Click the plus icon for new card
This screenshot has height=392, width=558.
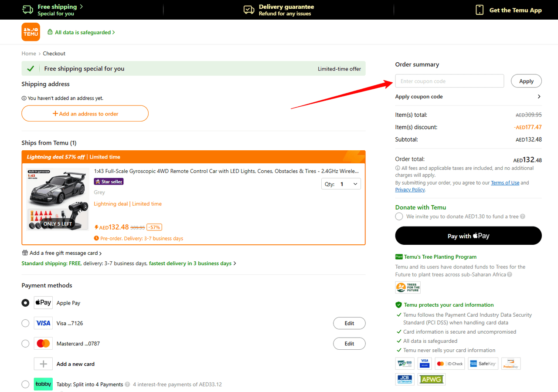43,364
